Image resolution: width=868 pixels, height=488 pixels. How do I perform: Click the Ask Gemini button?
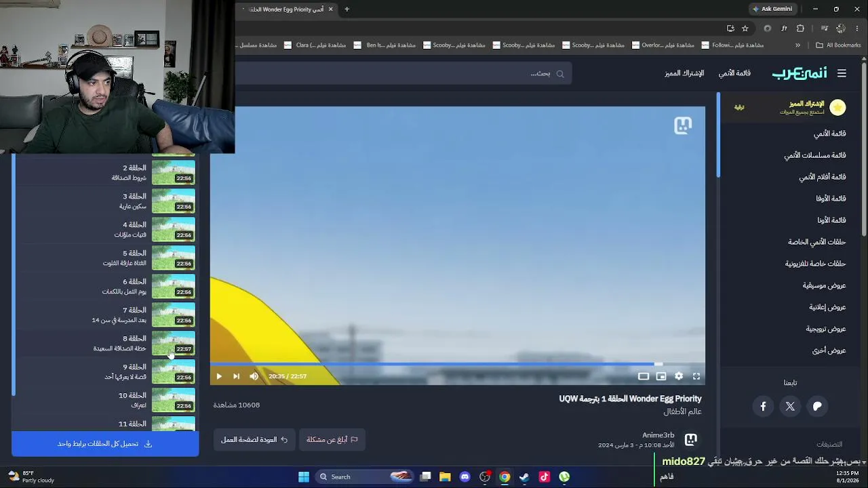point(772,9)
